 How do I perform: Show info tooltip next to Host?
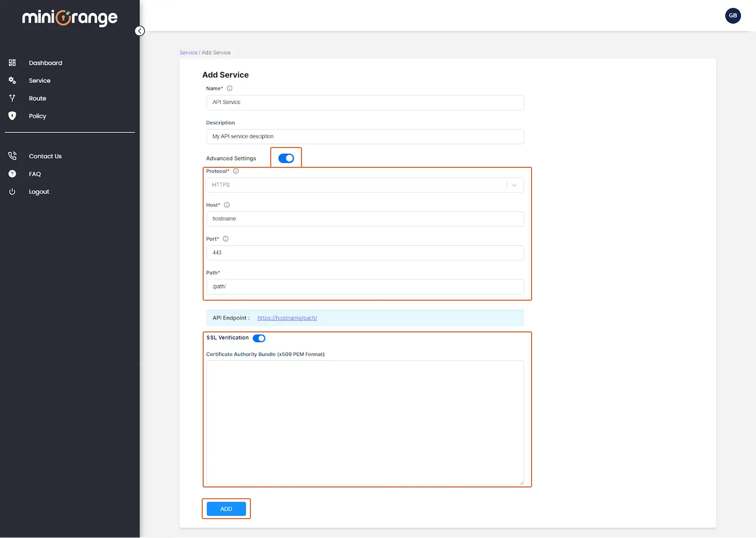[227, 205]
